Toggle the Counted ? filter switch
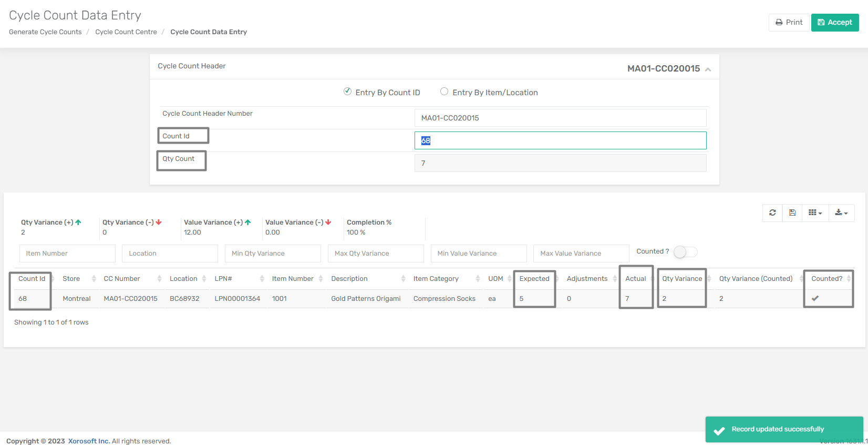Viewport: 868px width, 445px height. (686, 252)
